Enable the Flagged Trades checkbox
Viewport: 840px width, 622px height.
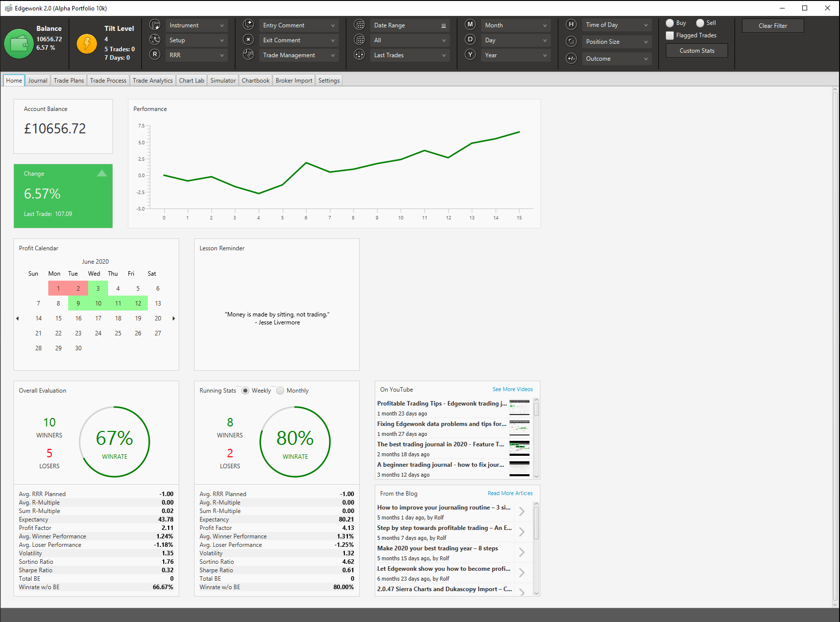click(670, 35)
